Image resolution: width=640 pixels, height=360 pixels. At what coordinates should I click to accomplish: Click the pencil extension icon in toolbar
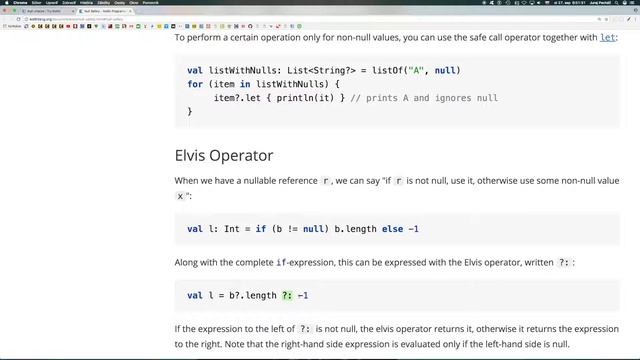pos(629,19)
